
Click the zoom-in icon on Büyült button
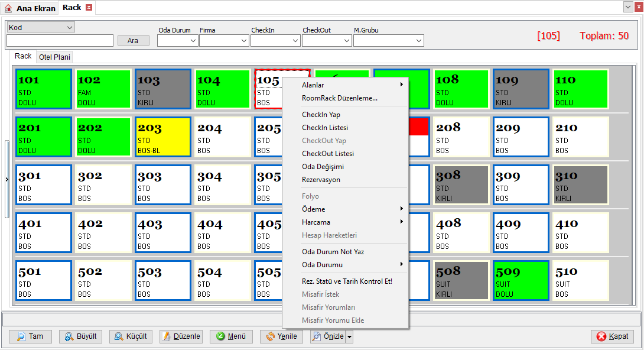69,336
